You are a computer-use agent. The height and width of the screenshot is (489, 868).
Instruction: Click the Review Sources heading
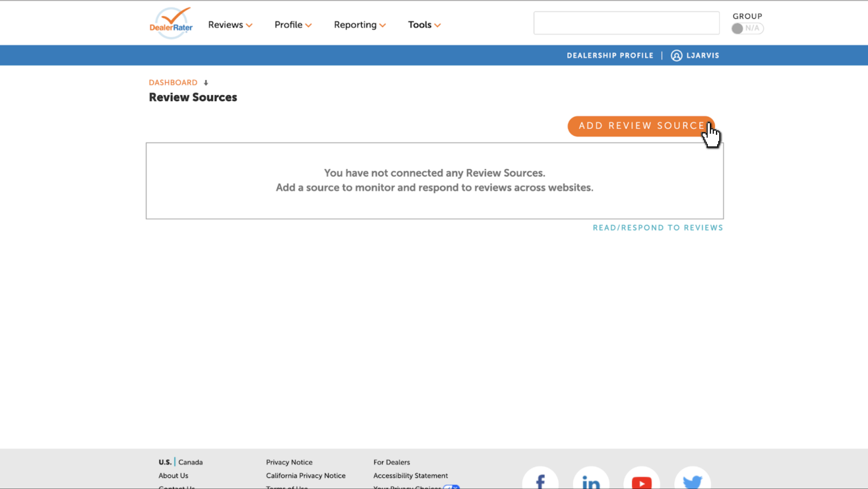click(x=193, y=97)
